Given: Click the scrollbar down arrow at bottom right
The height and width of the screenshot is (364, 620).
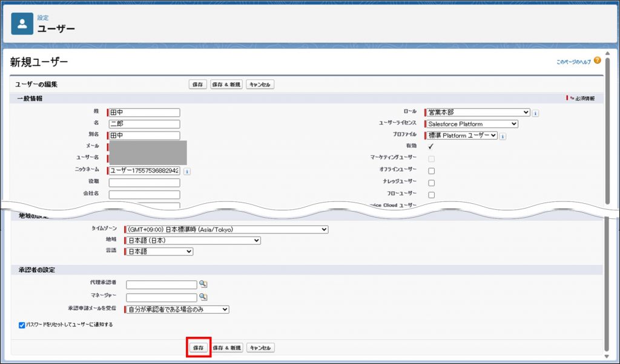Looking at the screenshot, I should click(607, 356).
